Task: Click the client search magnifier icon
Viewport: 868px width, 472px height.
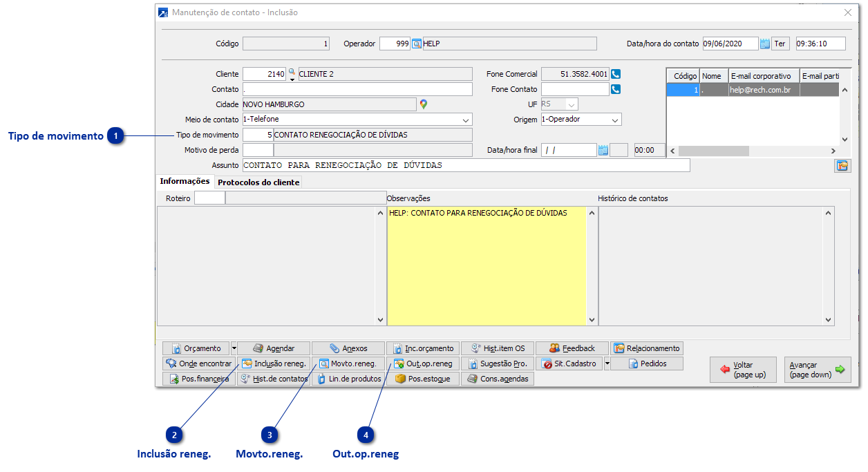Action: click(292, 71)
